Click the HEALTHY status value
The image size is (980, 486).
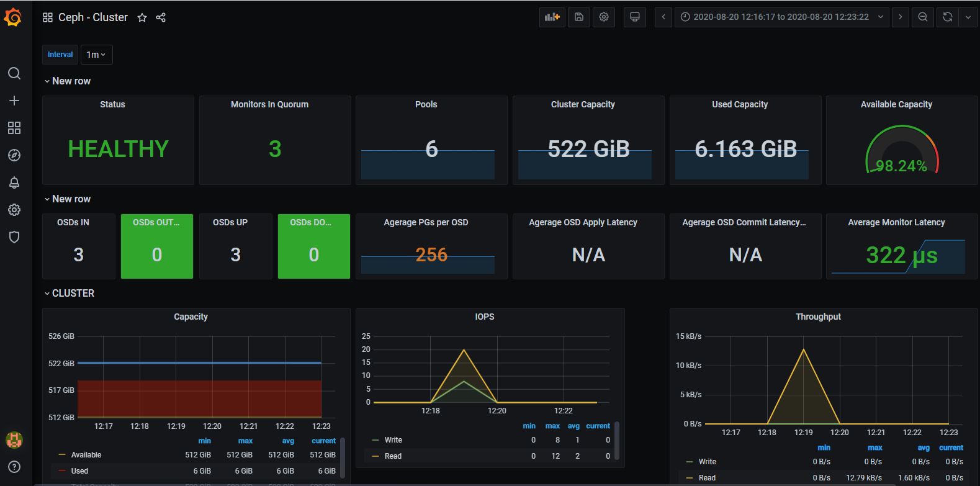click(x=118, y=149)
